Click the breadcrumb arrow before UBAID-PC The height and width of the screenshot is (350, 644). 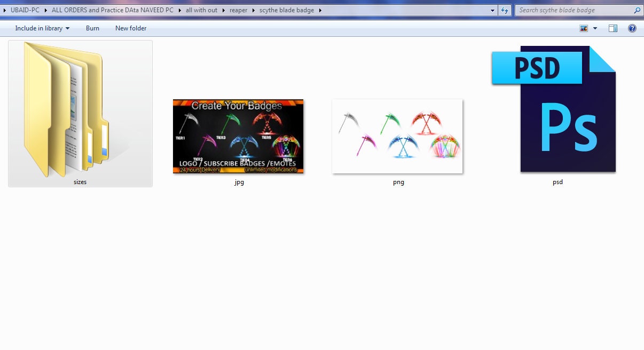click(x=5, y=10)
